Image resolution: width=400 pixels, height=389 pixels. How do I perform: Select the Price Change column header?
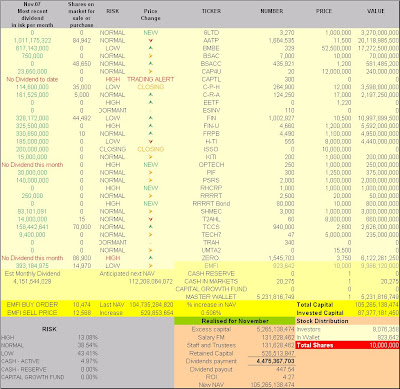click(151, 15)
